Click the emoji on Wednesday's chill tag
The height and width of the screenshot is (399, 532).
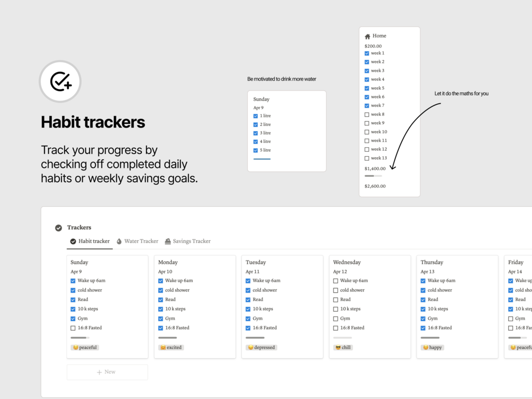pos(338,348)
